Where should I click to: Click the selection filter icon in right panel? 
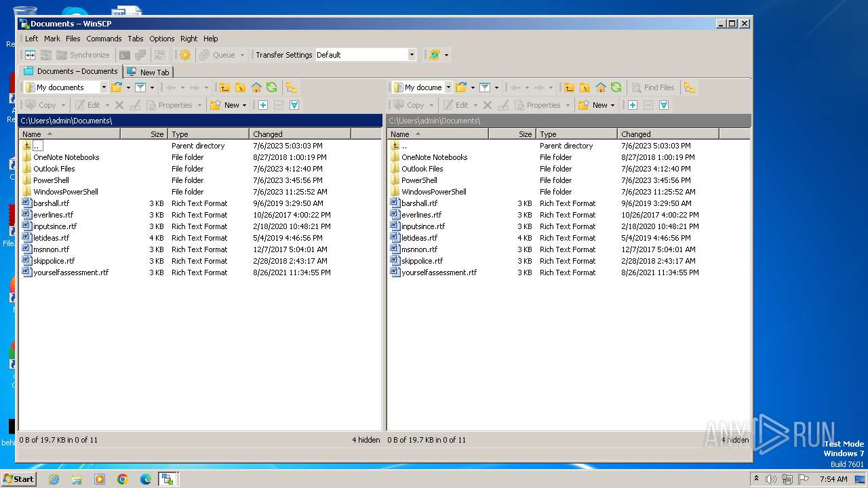tap(664, 105)
